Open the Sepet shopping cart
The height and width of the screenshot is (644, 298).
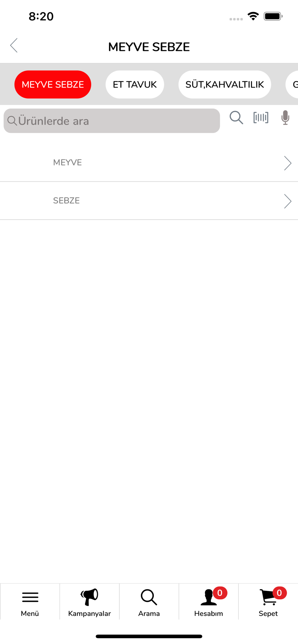(268, 597)
